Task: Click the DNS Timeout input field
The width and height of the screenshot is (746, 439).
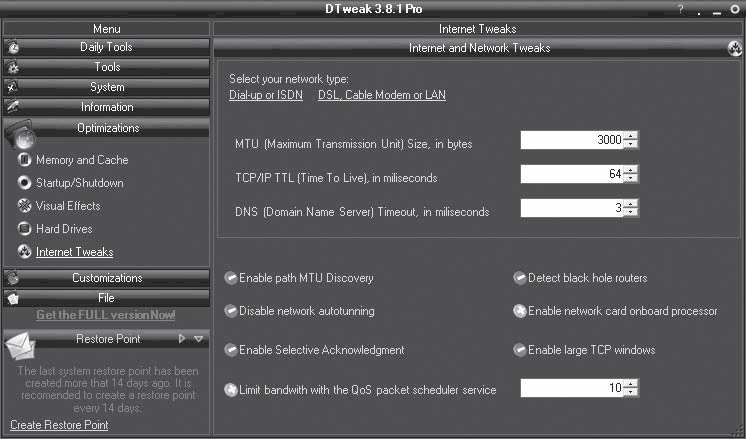Action: click(x=572, y=208)
